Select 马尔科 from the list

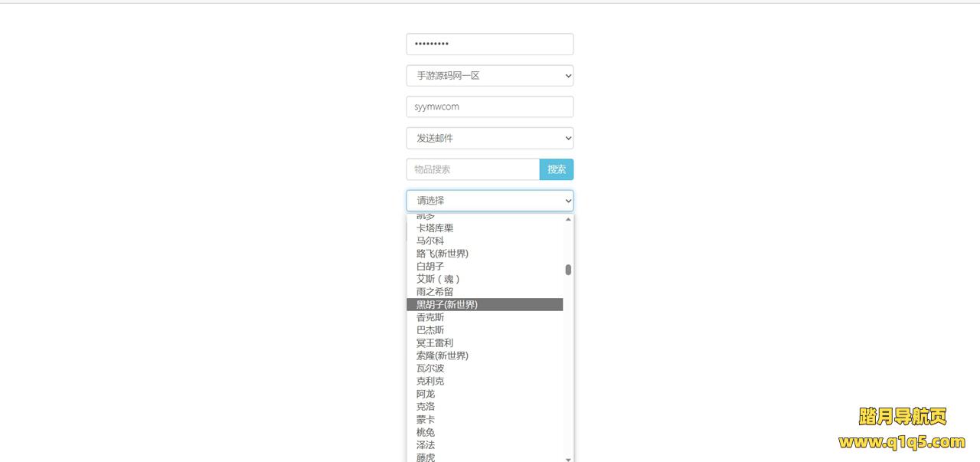tap(430, 241)
